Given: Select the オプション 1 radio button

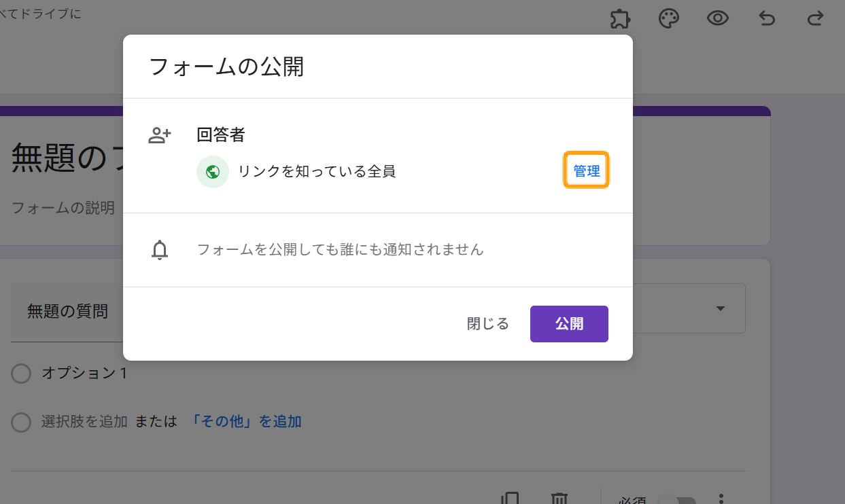Looking at the screenshot, I should point(22,374).
